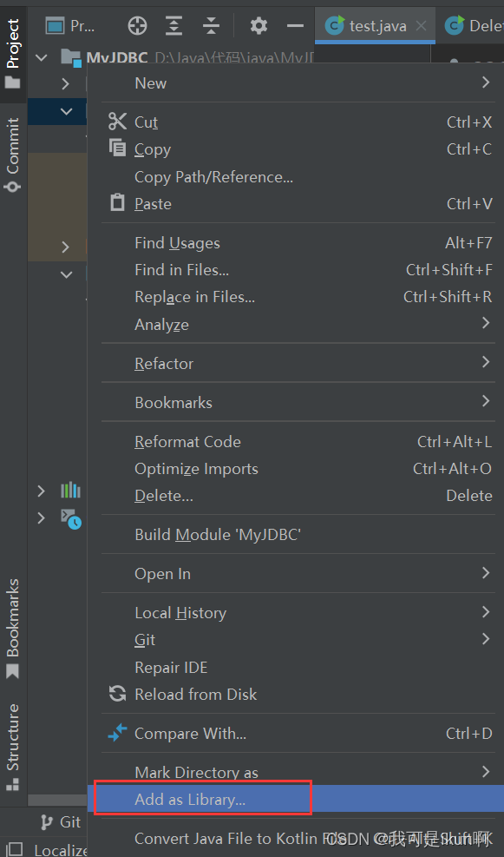Open the Git tool window at bottom
This screenshot has width=504, height=857.
tap(62, 822)
